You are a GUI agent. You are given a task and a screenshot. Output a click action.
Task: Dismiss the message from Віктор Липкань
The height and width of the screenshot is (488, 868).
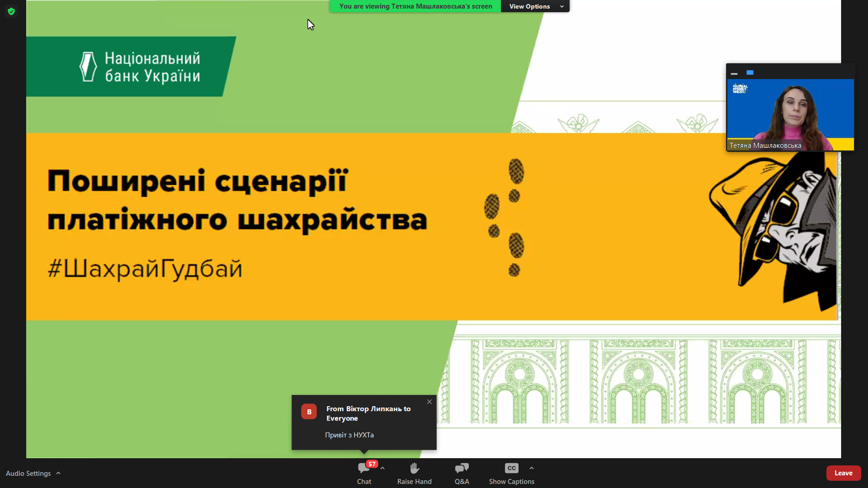coord(429,401)
